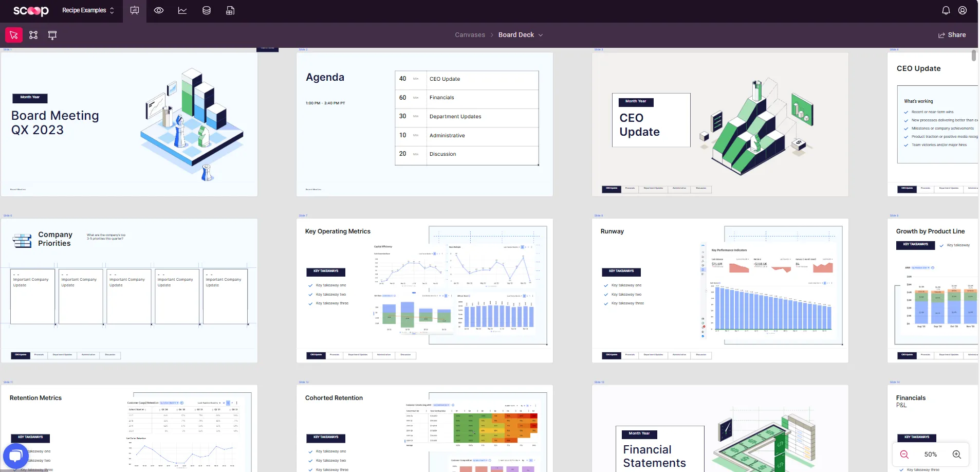980x472 pixels.
Task: Select the pointer selection tool
Action: pyautogui.click(x=14, y=35)
